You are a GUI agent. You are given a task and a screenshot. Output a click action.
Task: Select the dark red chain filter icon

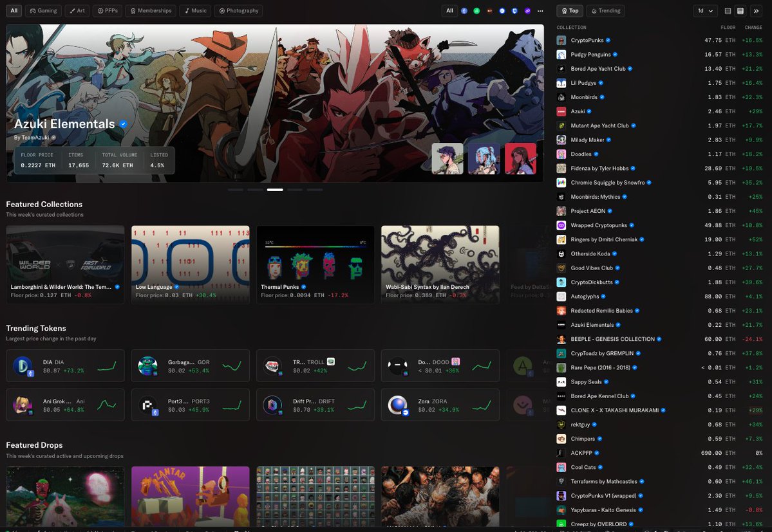click(x=489, y=11)
